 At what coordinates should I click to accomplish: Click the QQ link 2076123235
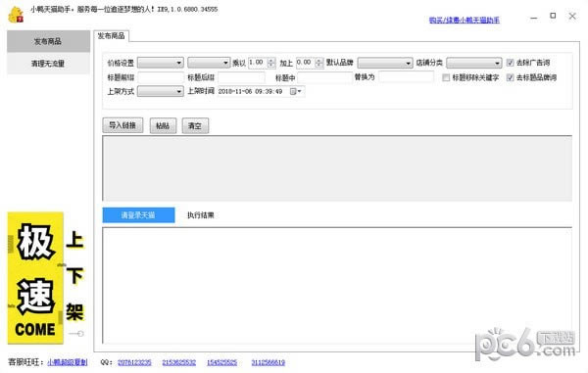click(x=134, y=362)
